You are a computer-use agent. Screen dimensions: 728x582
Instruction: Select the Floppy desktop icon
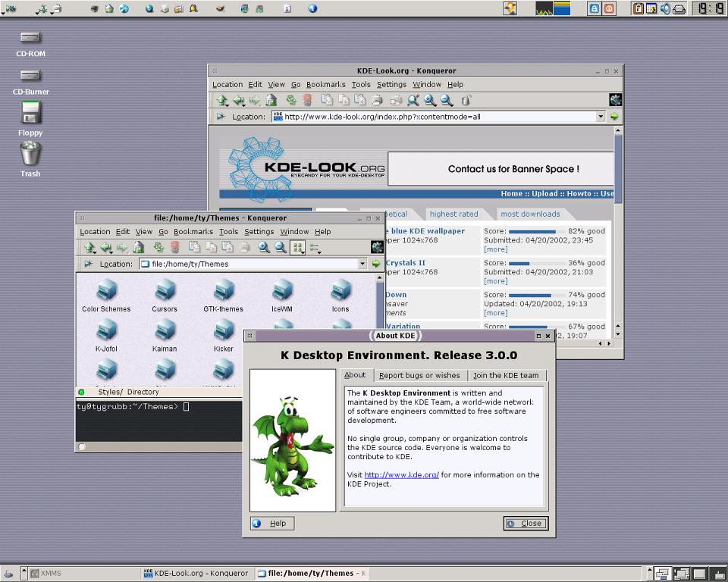(x=30, y=119)
